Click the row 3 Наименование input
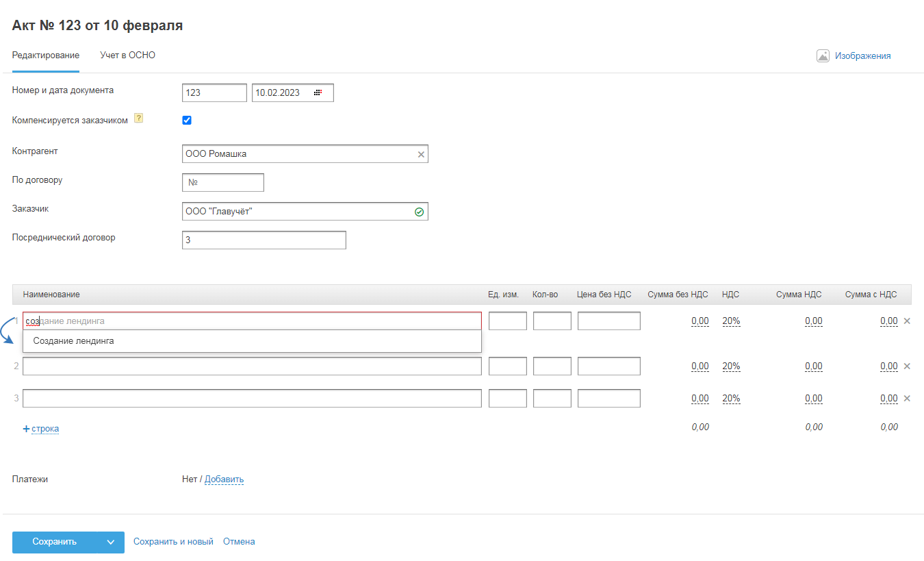The width and height of the screenshot is (924, 561). (x=252, y=398)
